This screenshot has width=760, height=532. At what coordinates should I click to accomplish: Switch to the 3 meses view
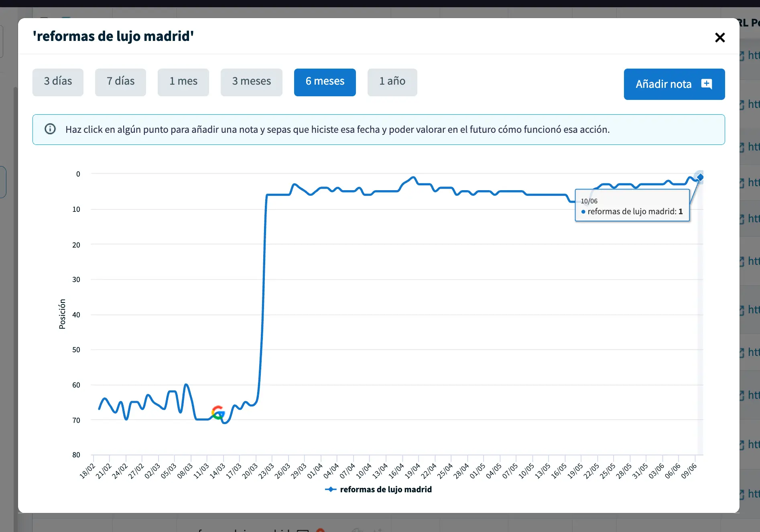click(x=251, y=82)
